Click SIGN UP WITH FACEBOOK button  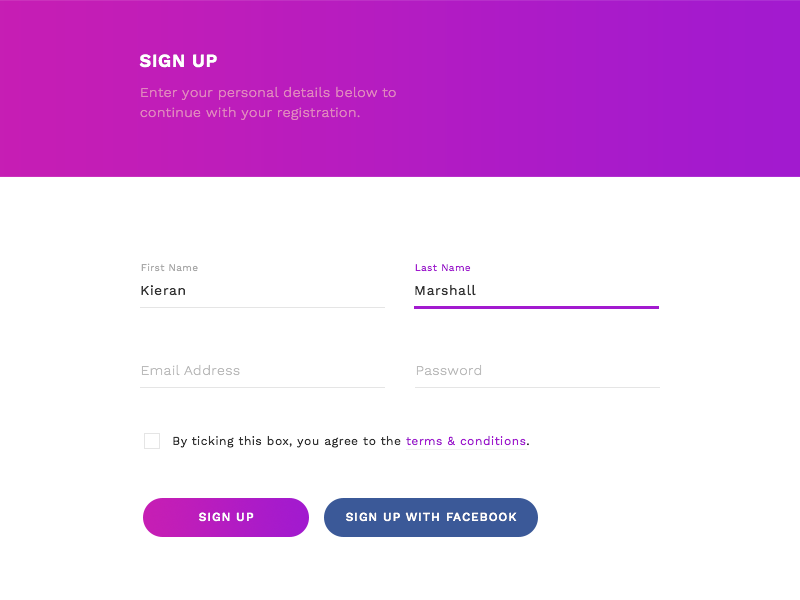pyautogui.click(x=431, y=517)
